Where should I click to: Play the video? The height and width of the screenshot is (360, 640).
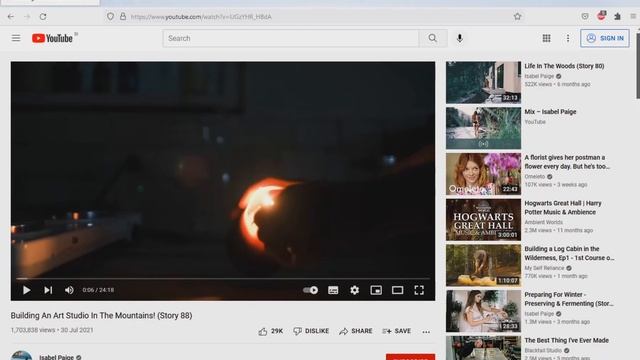[27, 290]
